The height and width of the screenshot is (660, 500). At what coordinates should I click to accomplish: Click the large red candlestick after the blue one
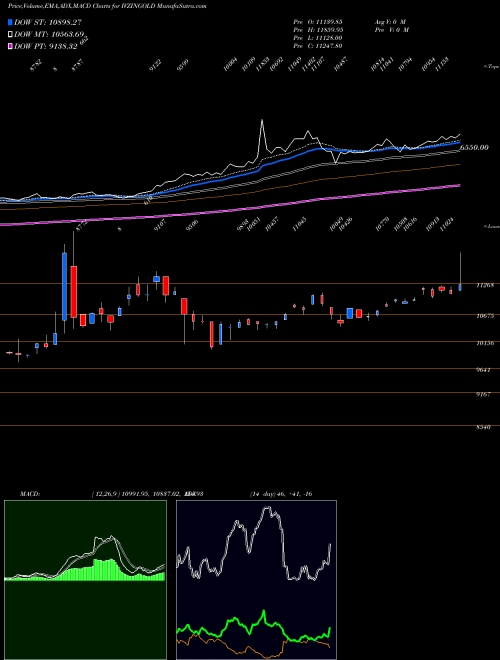pyautogui.click(x=74, y=292)
